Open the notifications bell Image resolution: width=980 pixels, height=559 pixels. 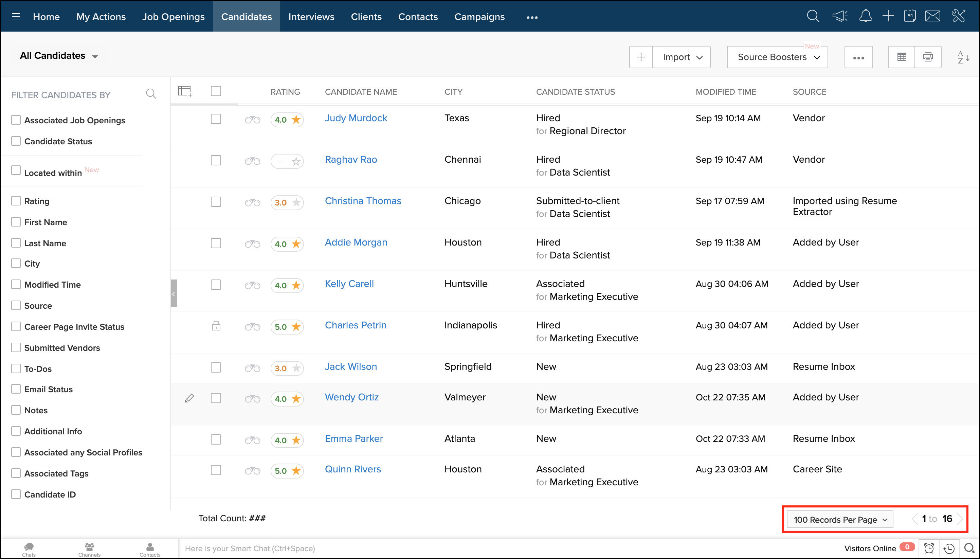tap(865, 17)
